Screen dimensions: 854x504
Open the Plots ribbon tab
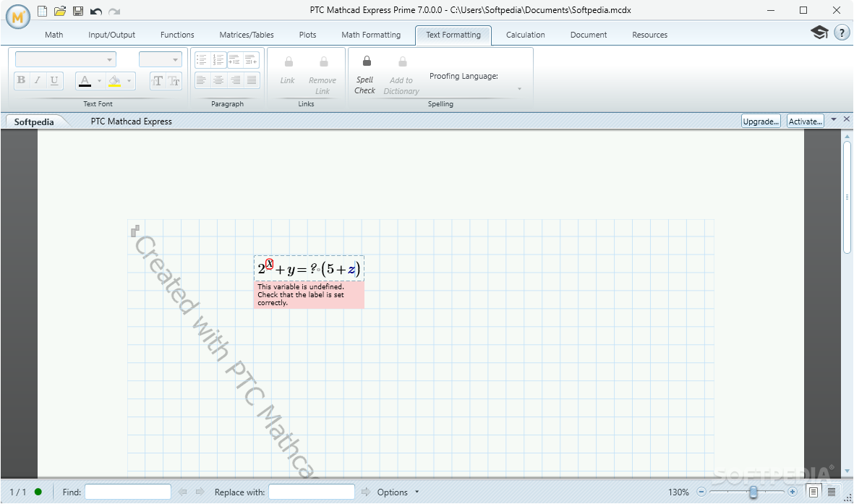tap(308, 35)
